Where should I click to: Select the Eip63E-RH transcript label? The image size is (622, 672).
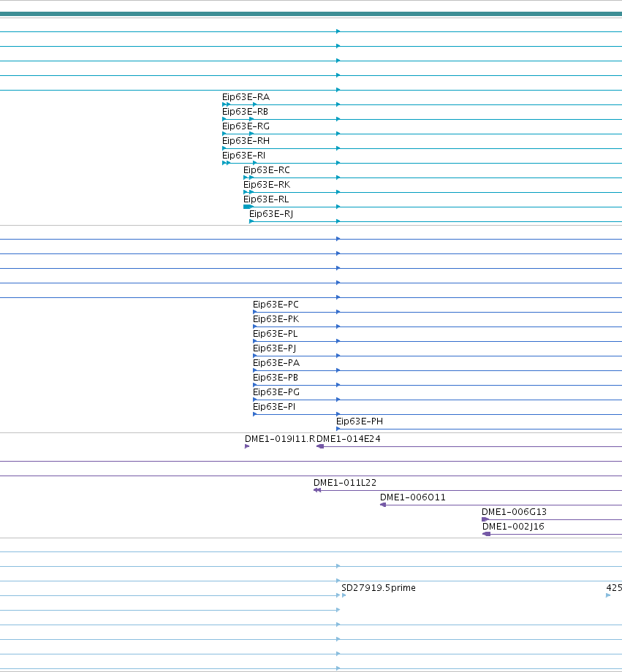pos(246,141)
